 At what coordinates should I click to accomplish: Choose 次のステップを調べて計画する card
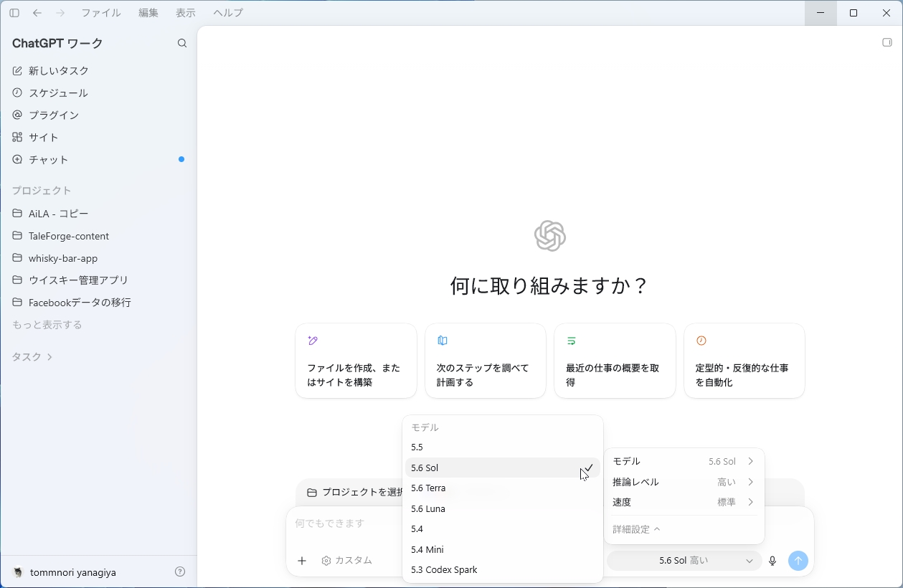[x=486, y=361]
